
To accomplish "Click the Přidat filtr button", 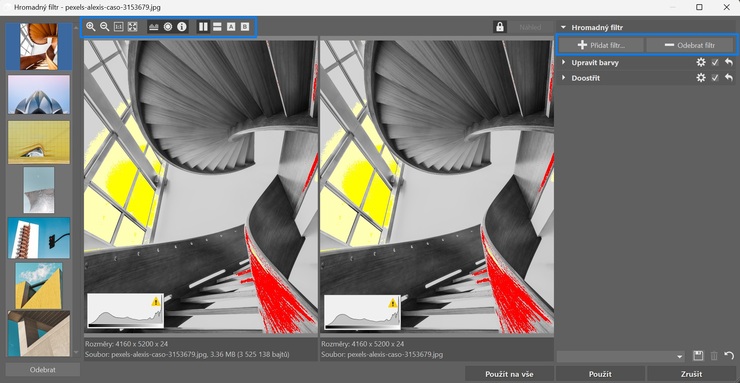I will click(x=601, y=45).
